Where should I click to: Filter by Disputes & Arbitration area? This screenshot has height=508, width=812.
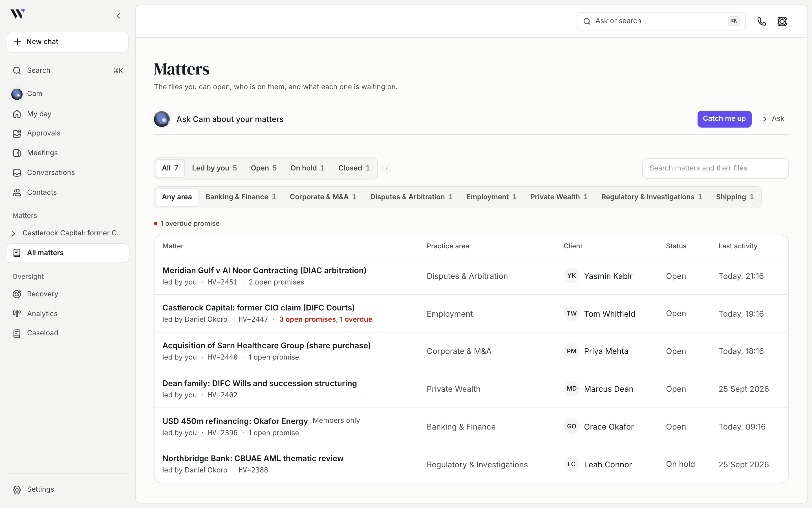click(x=411, y=197)
